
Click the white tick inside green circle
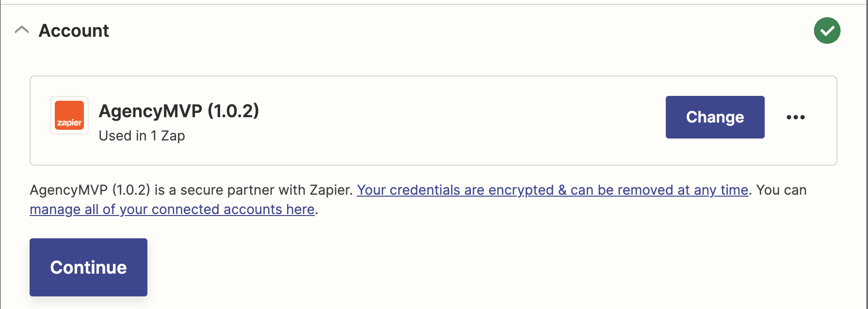[x=827, y=31]
